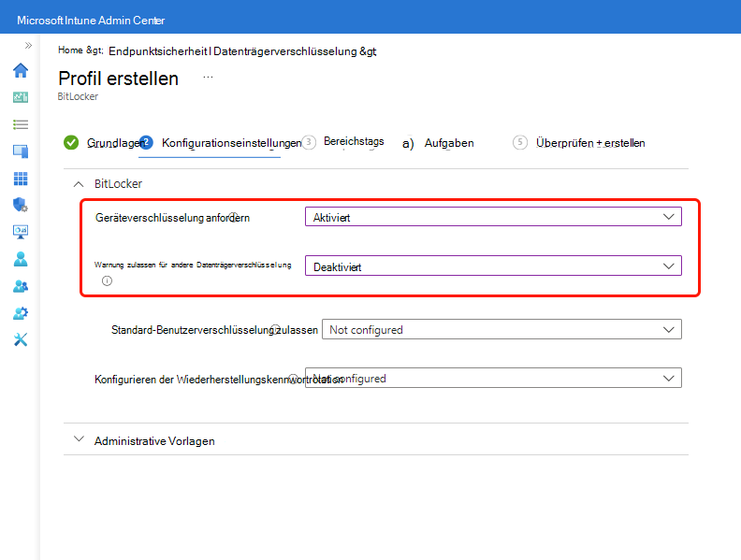Viewport: 741px width, 560px height.
Task: Open the Devices icon in sidebar
Action: pos(21,151)
